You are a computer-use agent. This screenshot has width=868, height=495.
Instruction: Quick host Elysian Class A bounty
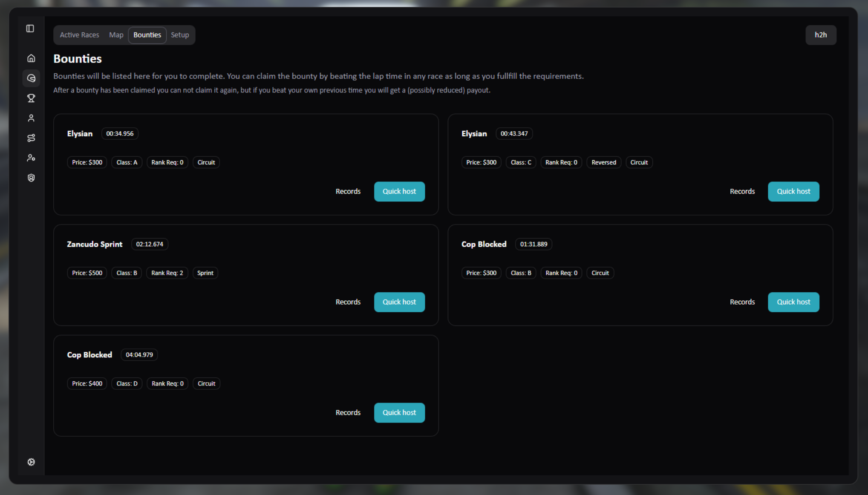click(399, 192)
